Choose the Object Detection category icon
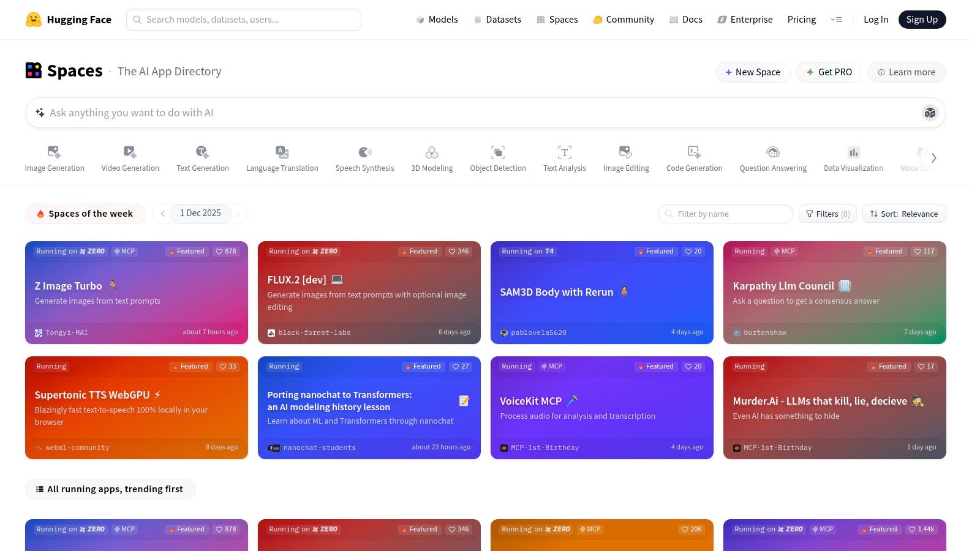The width and height of the screenshot is (980, 551). (x=497, y=152)
